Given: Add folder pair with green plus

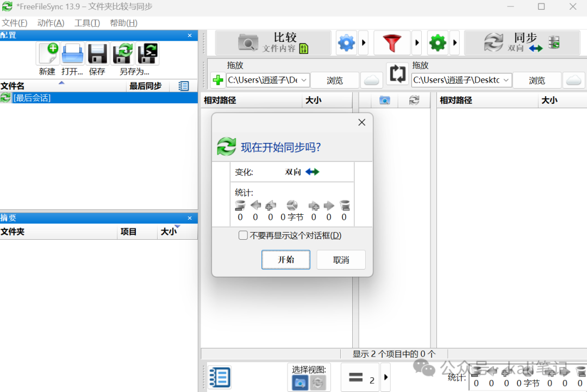Looking at the screenshot, I should point(217,80).
